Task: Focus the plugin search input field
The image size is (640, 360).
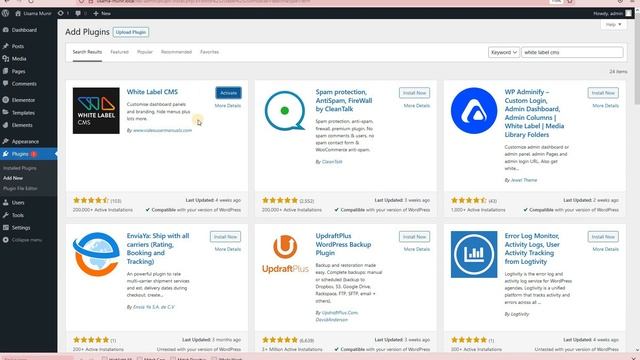Action: 572,52
